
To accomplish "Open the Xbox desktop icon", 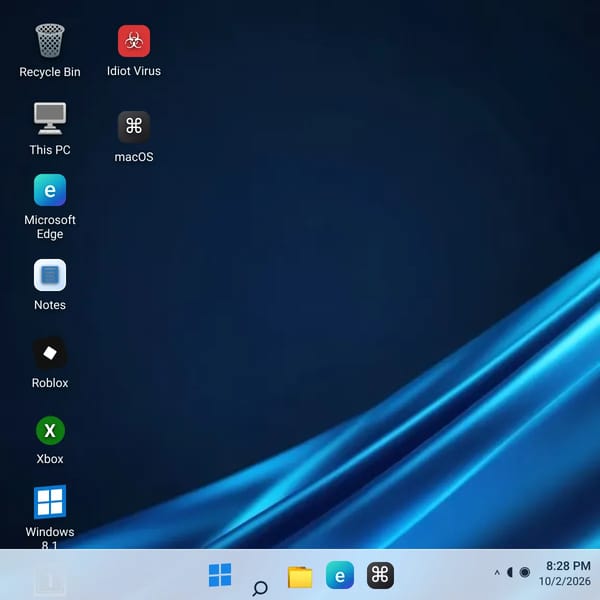I will pyautogui.click(x=50, y=430).
